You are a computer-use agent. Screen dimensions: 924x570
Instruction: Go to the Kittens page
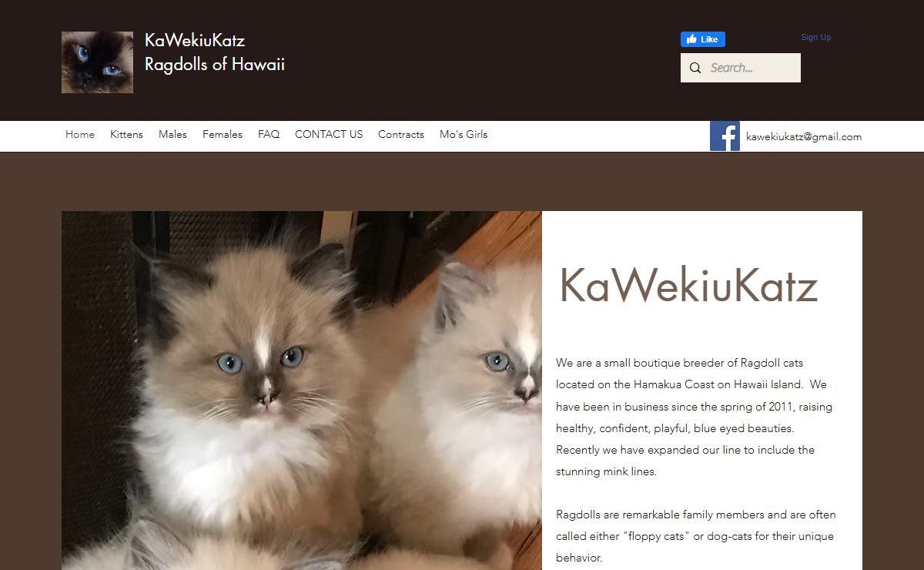click(126, 134)
